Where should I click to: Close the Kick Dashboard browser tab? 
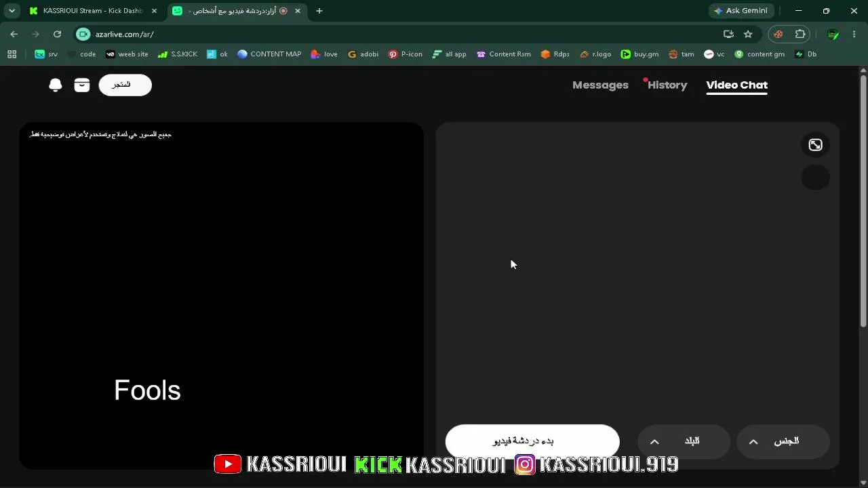coord(154,11)
